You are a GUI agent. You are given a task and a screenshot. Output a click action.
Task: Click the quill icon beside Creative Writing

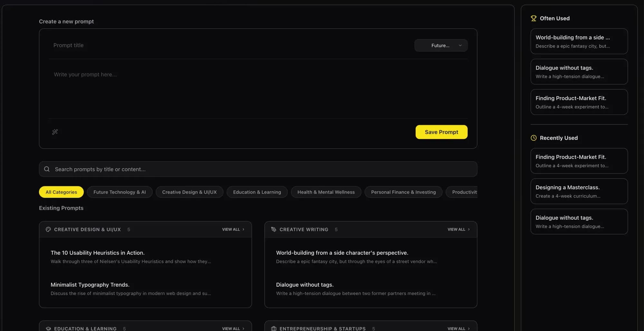click(x=273, y=229)
